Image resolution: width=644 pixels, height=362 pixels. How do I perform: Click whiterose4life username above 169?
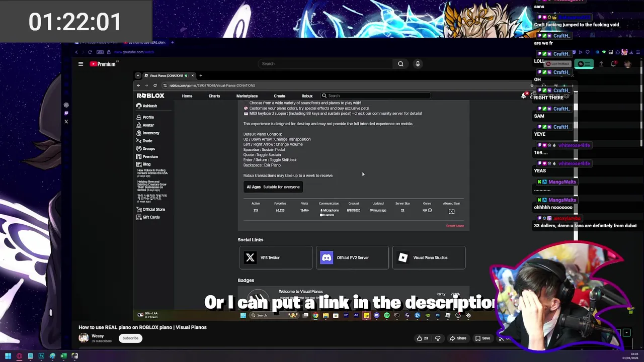pos(574,145)
